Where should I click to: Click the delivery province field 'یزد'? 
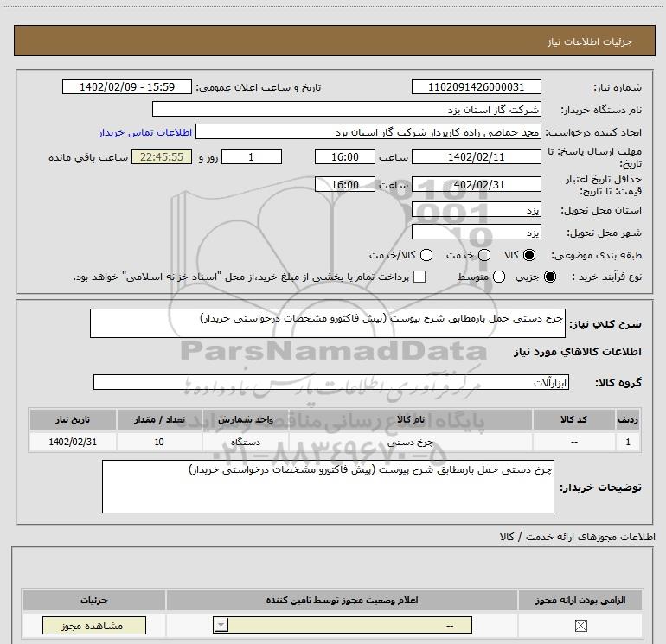[x=476, y=210]
